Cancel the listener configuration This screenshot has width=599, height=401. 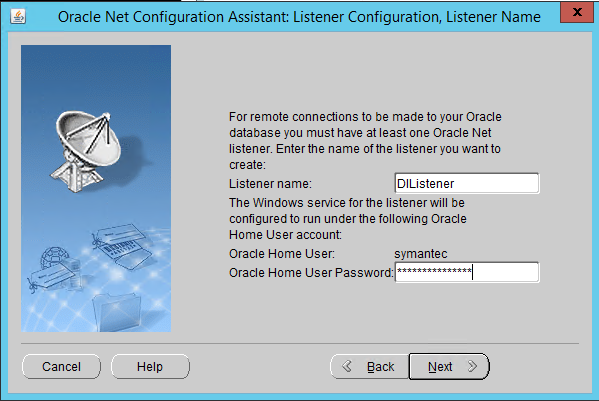coord(62,367)
